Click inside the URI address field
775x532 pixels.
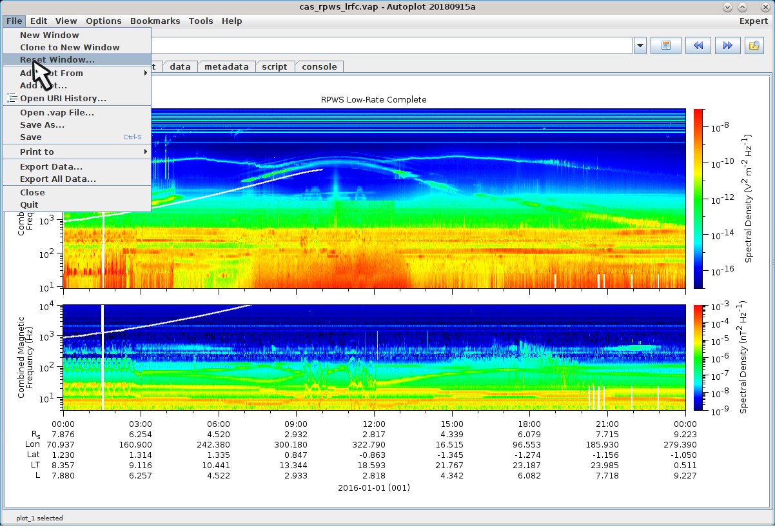387,45
